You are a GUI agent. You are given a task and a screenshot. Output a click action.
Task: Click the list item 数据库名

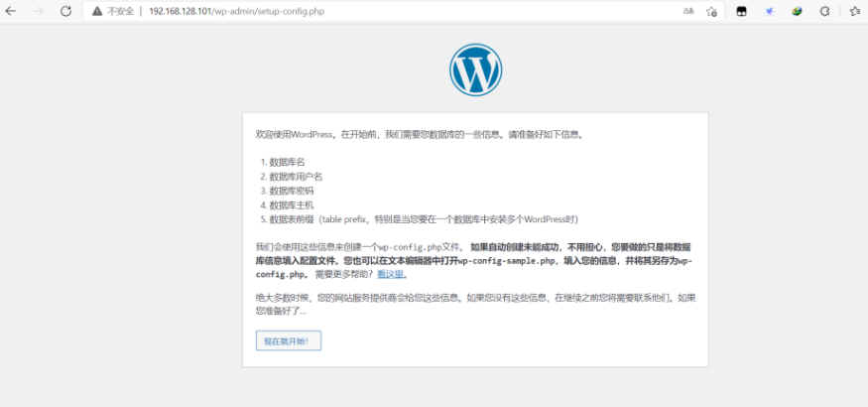[x=287, y=162]
